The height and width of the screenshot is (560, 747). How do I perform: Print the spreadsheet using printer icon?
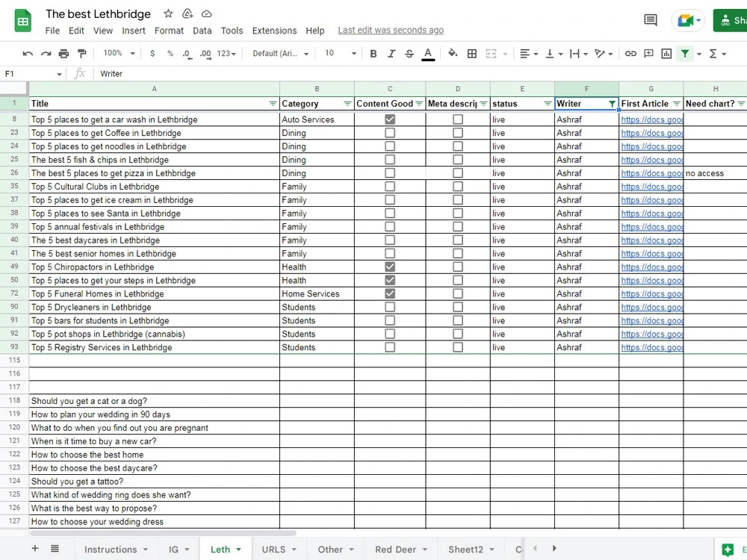(x=63, y=54)
